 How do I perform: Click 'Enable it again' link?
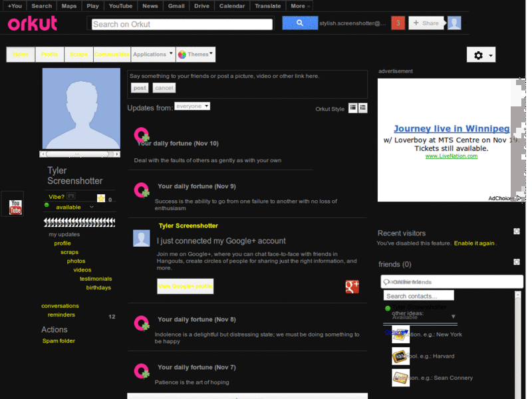[474, 243]
